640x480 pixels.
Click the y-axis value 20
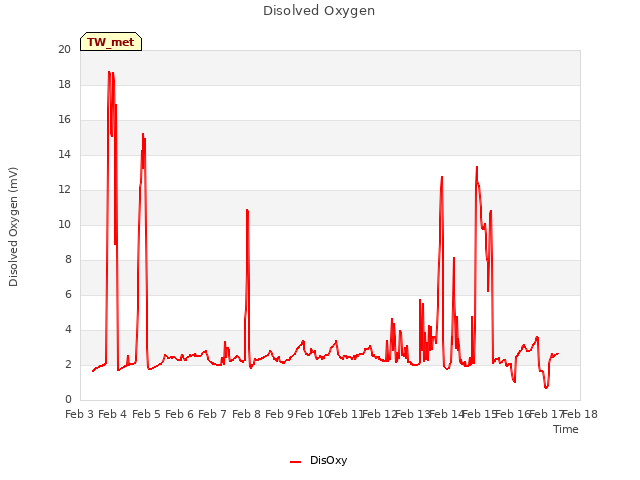coord(64,49)
